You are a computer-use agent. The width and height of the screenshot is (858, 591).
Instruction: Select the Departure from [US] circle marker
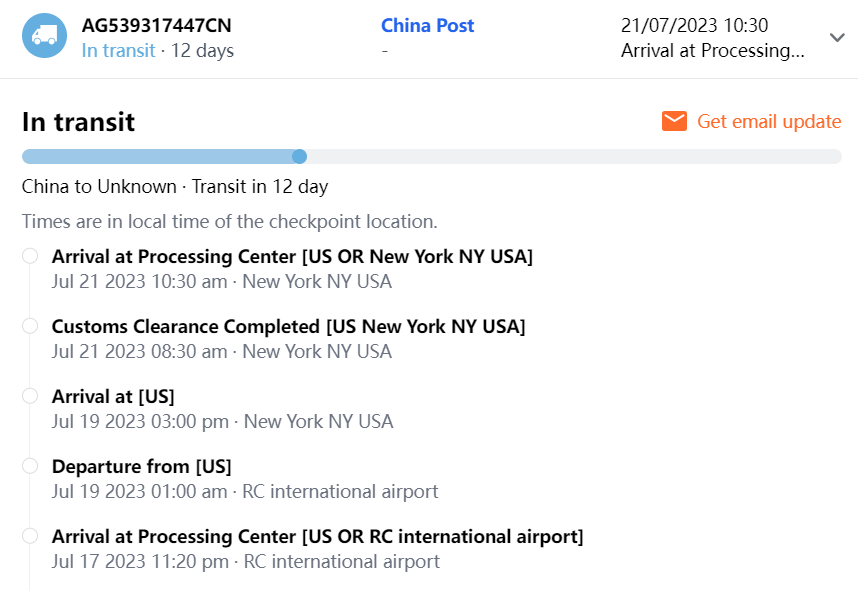pos(30,466)
